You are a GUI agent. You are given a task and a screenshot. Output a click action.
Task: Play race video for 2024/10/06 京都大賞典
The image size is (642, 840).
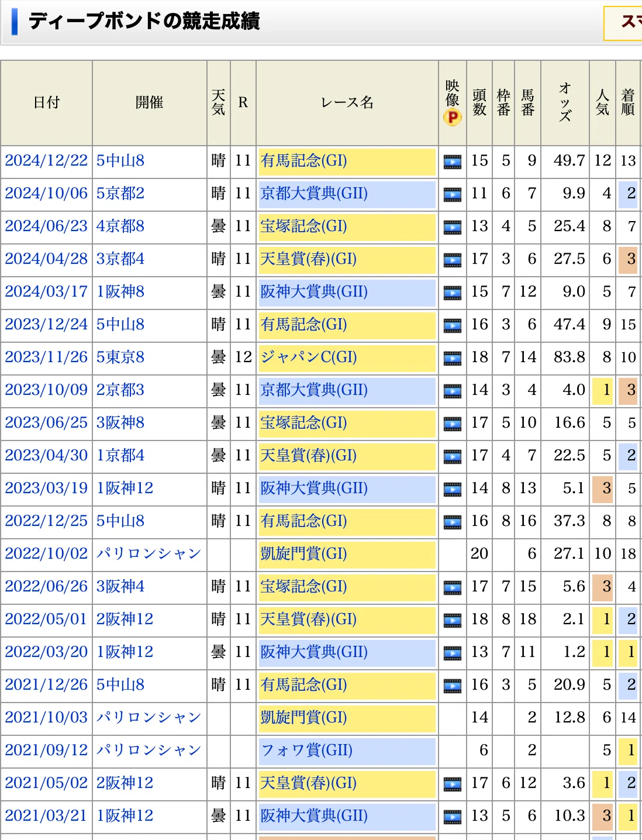(x=452, y=194)
